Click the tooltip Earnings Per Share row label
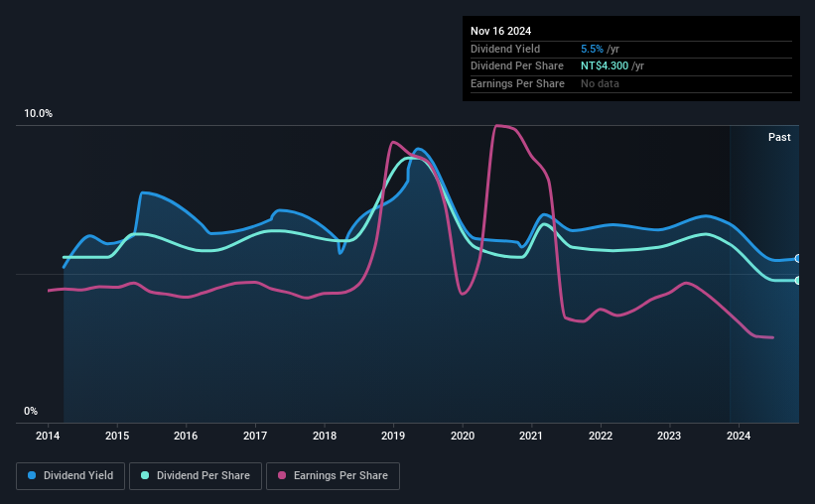 (x=517, y=83)
